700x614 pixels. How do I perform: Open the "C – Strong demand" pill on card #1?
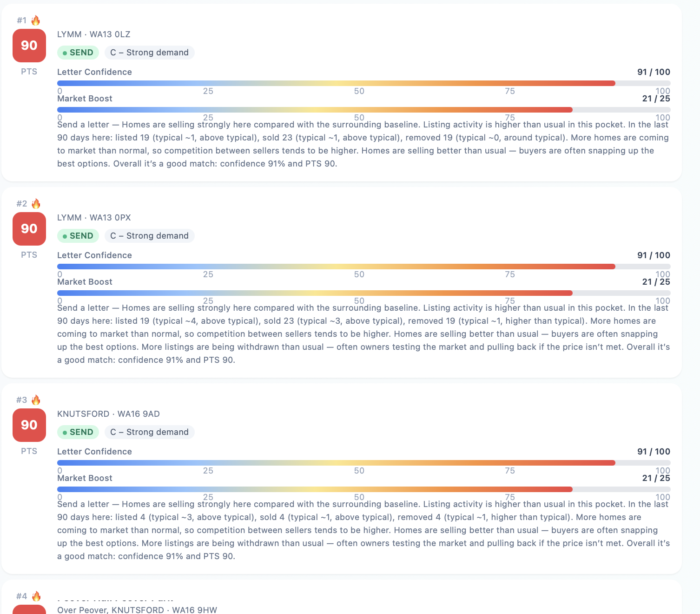149,53
